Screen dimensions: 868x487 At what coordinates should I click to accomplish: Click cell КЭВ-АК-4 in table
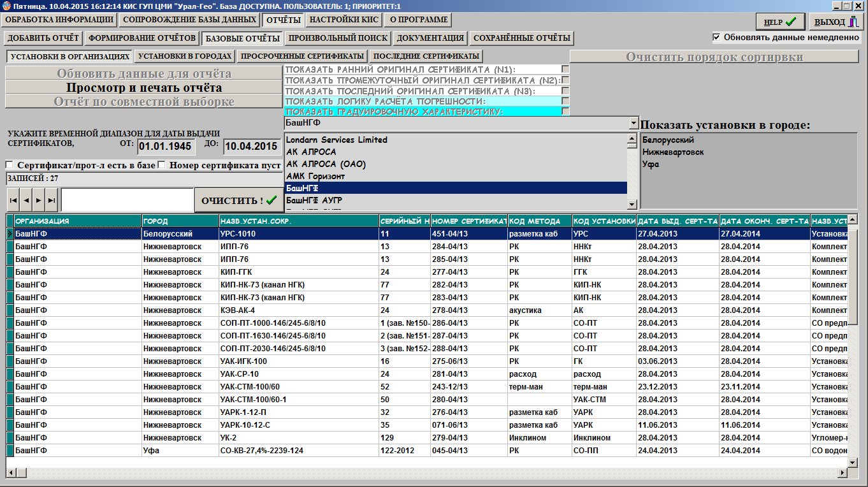point(298,310)
